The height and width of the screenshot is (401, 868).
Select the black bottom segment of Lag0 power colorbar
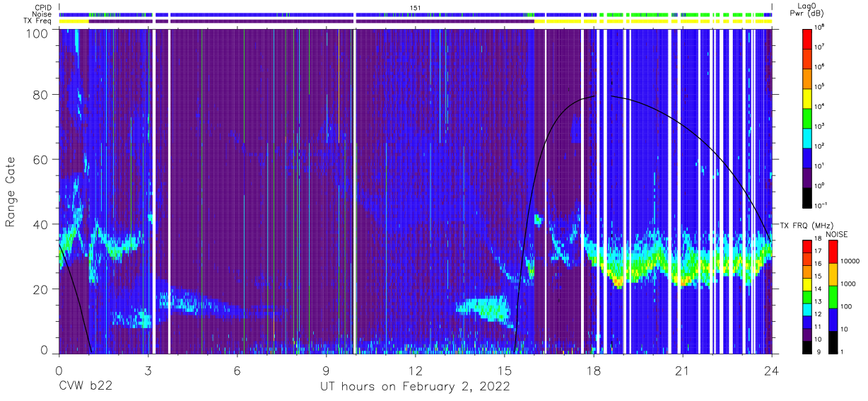tap(807, 197)
